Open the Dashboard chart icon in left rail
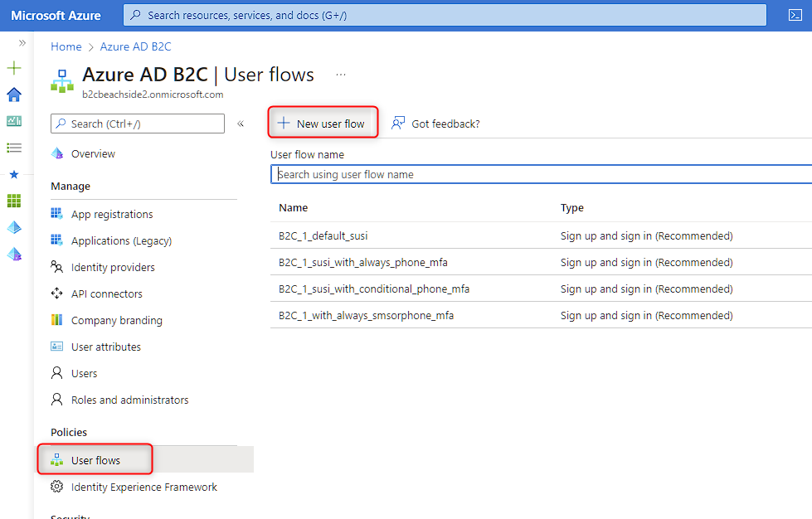The height and width of the screenshot is (519, 812). pyautogui.click(x=14, y=121)
